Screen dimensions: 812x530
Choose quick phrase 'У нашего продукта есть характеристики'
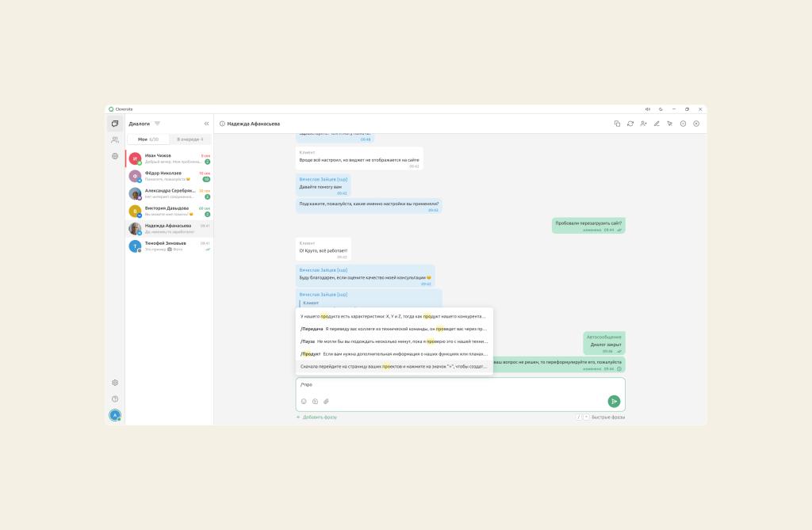(x=394, y=316)
